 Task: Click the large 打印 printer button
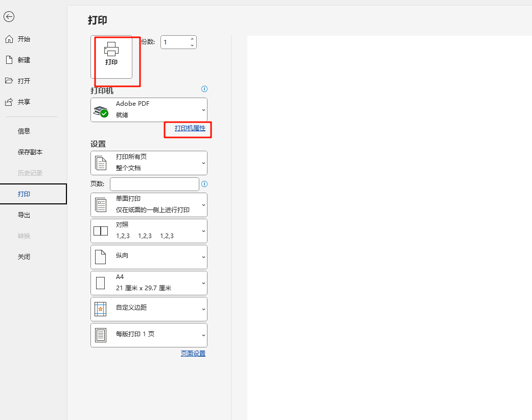pos(111,57)
